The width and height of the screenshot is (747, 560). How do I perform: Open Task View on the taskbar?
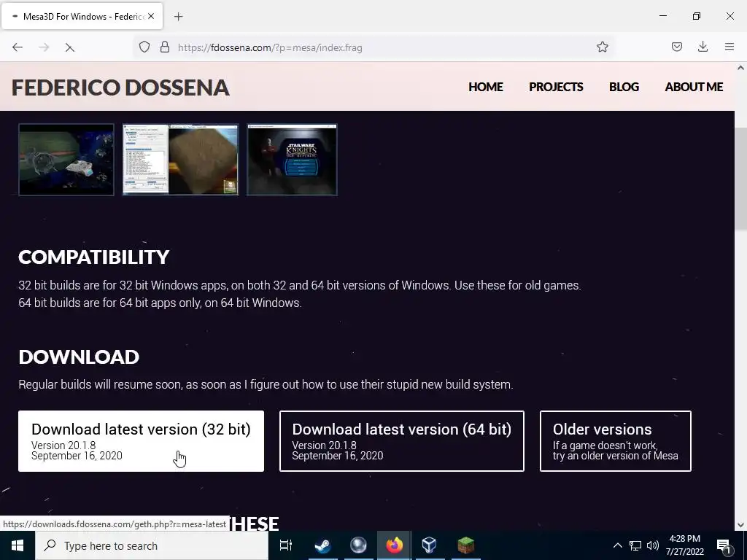pyautogui.click(x=286, y=545)
